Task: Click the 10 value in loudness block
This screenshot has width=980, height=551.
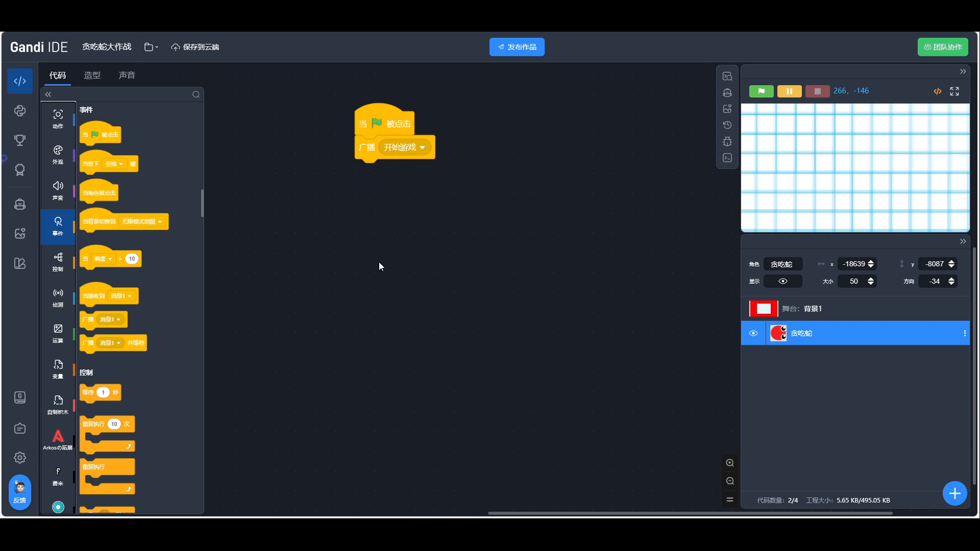Action: coord(132,259)
